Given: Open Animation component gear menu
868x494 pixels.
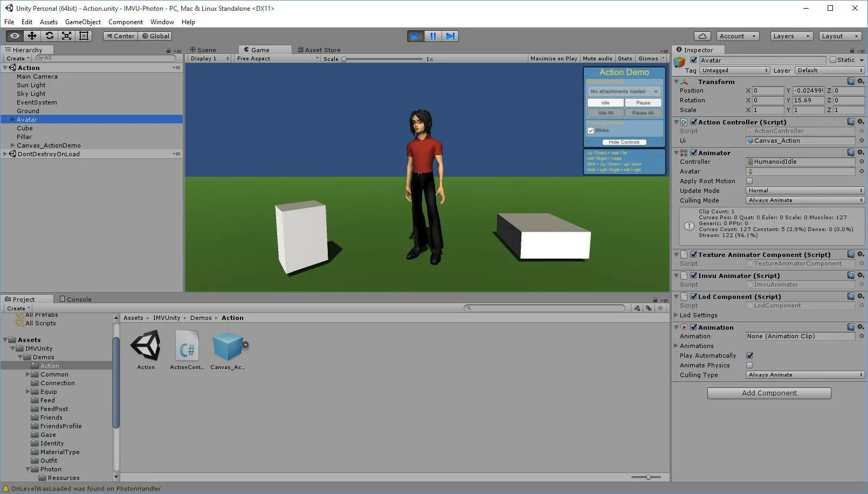Looking at the screenshot, I should tap(860, 327).
